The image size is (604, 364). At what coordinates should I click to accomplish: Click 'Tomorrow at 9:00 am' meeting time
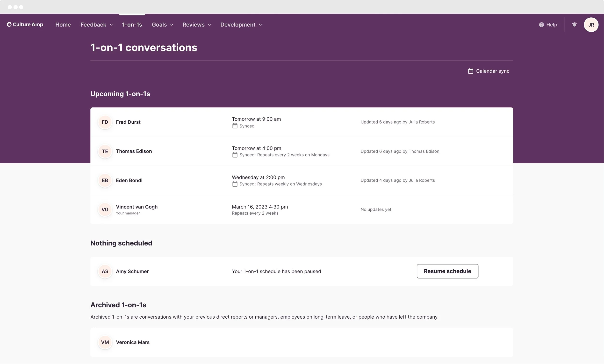256,119
